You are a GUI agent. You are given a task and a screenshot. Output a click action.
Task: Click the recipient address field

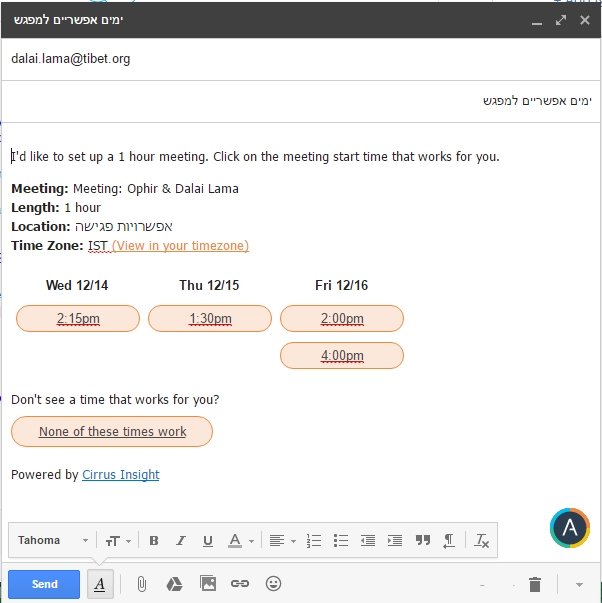[300, 59]
